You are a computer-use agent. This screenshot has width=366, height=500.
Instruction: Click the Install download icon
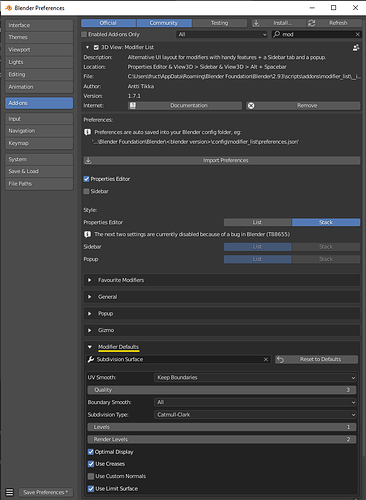click(256, 23)
